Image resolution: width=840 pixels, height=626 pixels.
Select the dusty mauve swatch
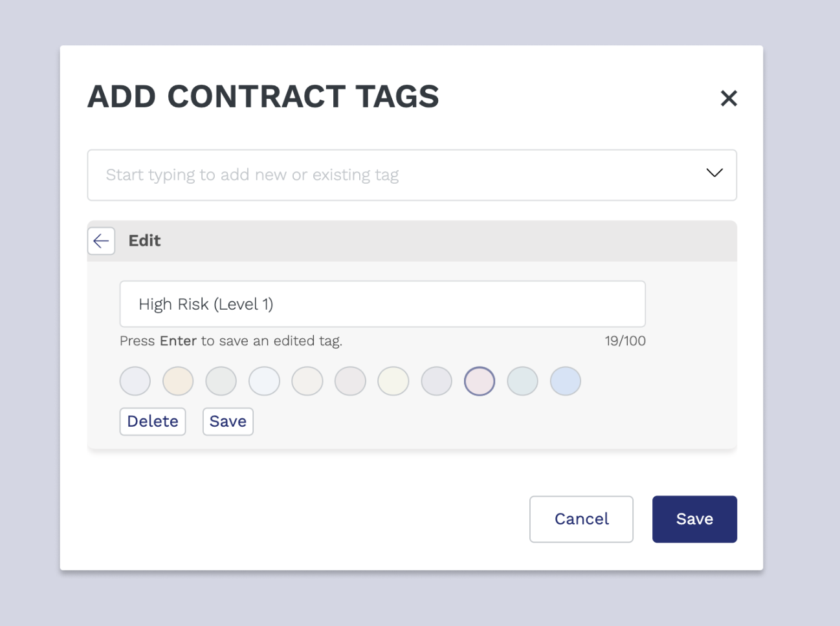point(349,381)
